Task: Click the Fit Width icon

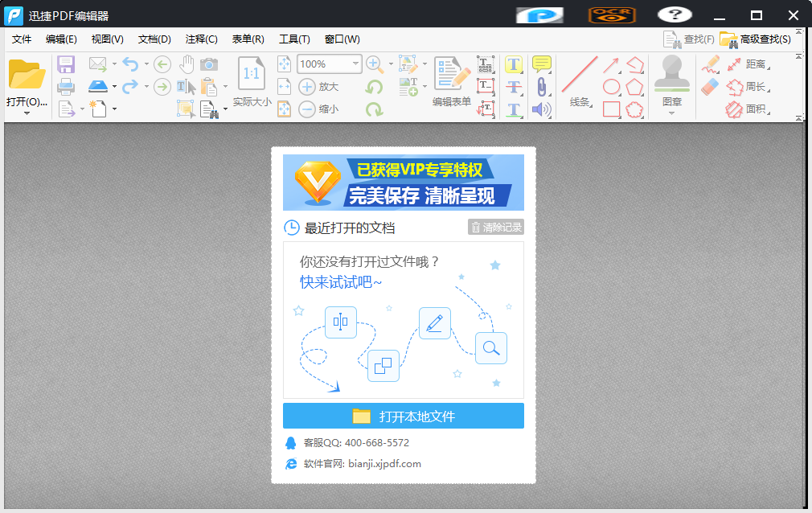Action: [284, 87]
